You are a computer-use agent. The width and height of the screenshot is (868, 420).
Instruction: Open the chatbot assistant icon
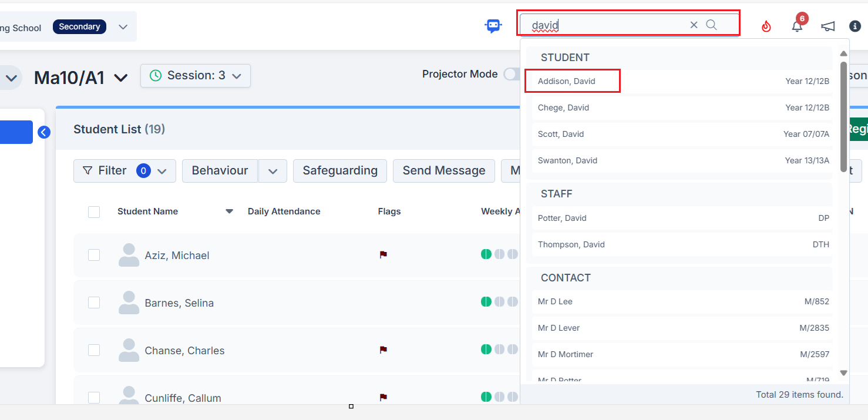[x=493, y=26]
